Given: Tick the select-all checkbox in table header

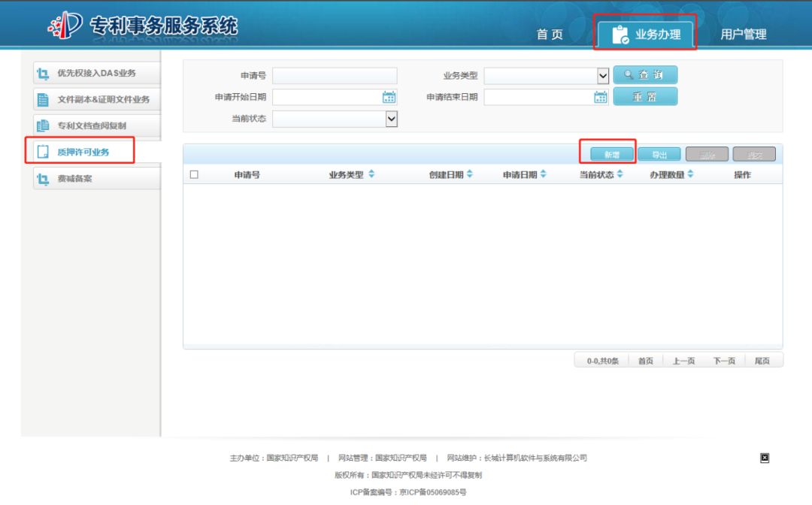Looking at the screenshot, I should coord(194,175).
